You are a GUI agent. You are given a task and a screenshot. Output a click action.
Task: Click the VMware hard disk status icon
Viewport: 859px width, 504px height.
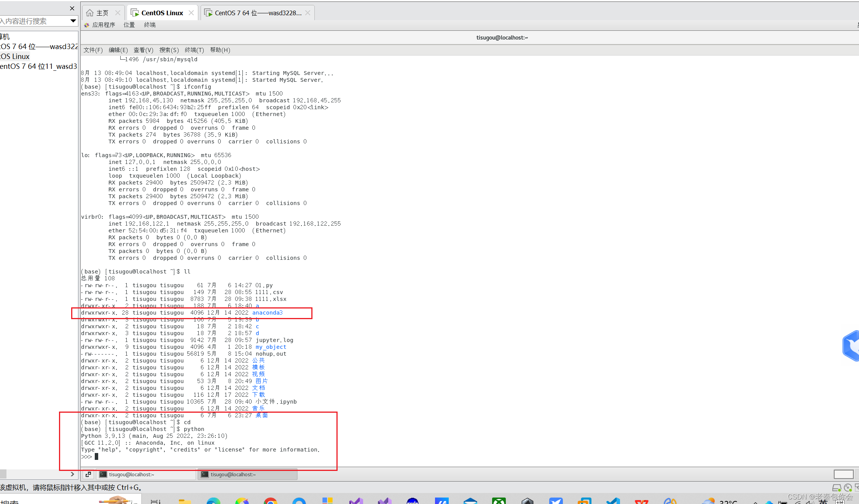[837, 488]
